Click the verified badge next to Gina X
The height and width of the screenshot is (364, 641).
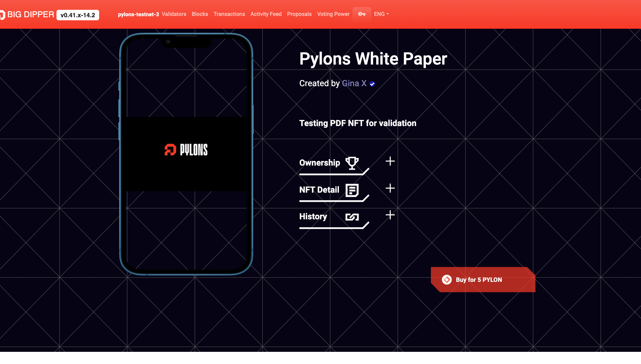coord(372,84)
